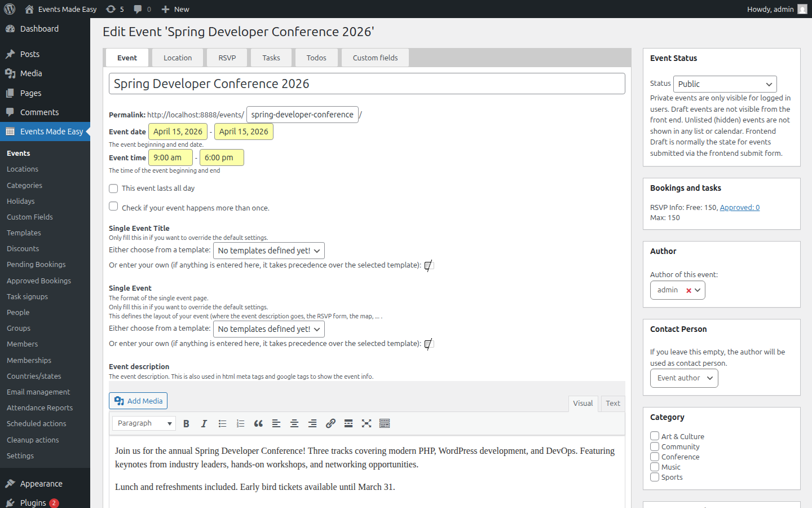812x508 pixels.
Task: Center align the description text
Action: click(294, 423)
